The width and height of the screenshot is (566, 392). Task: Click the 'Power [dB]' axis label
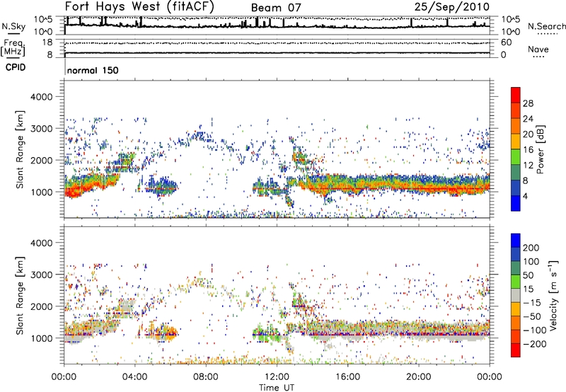coord(541,149)
